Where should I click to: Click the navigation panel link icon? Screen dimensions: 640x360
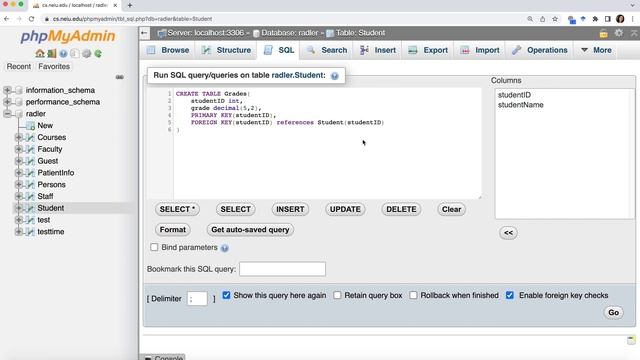(120, 77)
